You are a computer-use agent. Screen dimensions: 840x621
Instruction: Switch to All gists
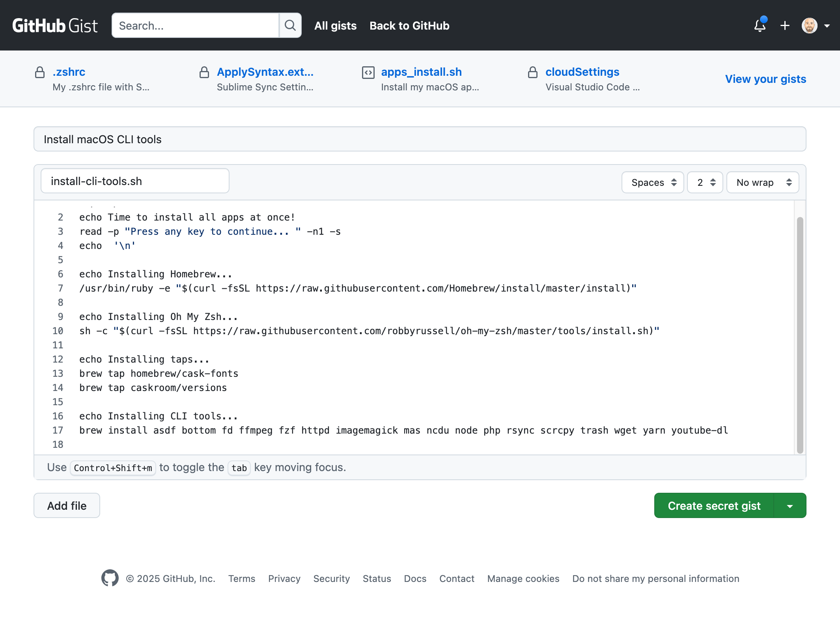335,25
